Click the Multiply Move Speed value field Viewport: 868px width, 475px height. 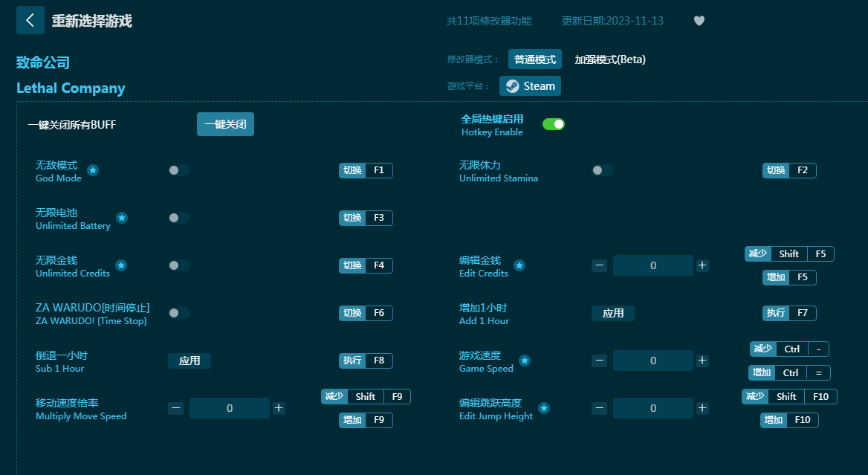click(x=230, y=408)
